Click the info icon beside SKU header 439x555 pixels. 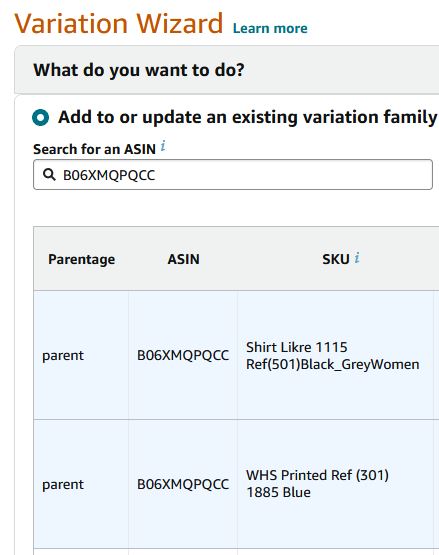pos(357,258)
